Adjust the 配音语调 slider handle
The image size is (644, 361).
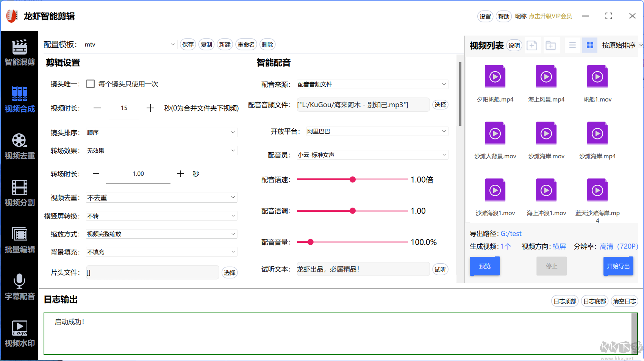pos(353,211)
